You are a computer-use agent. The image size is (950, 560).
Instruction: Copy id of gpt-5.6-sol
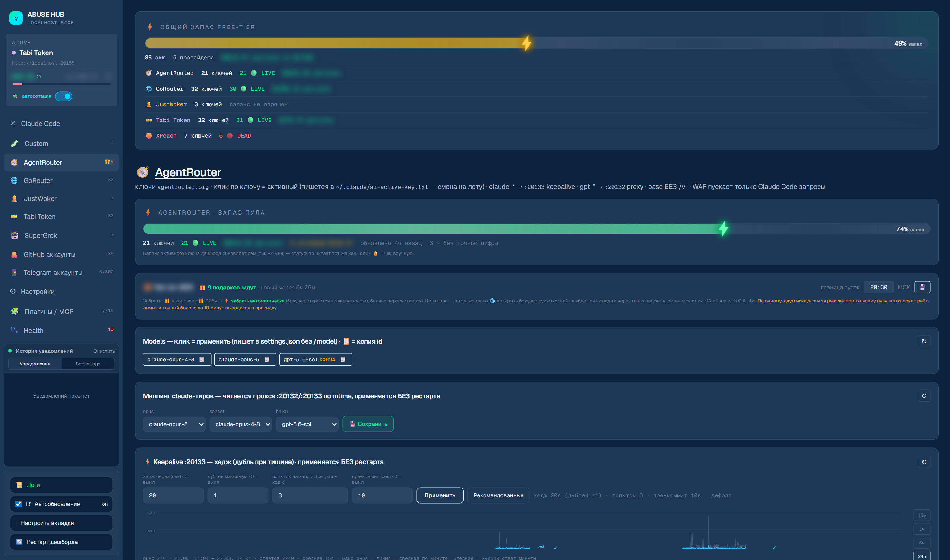(x=343, y=360)
